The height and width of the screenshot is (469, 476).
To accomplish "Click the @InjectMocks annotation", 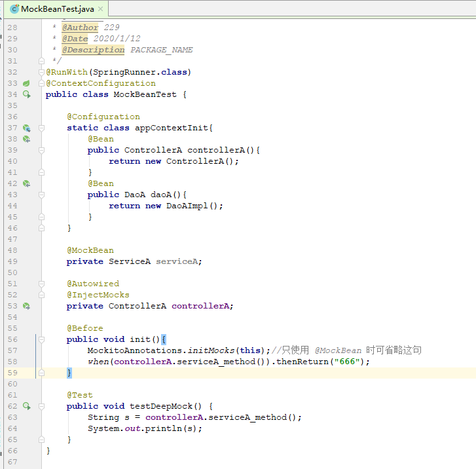I will click(98, 295).
